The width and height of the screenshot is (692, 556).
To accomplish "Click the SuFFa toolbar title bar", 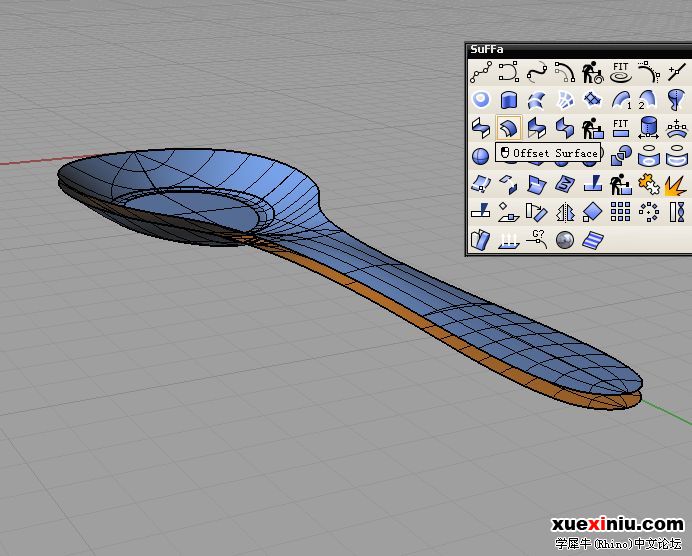I will click(x=579, y=49).
